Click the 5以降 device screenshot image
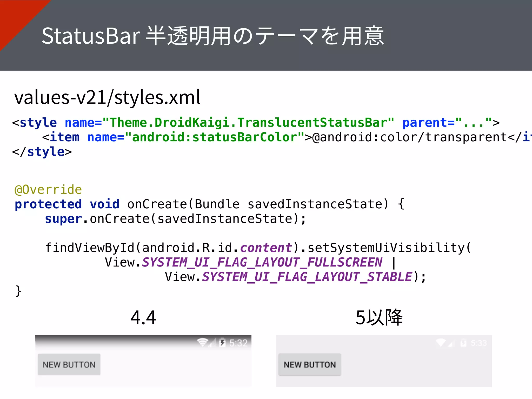The image size is (532, 399). tap(384, 361)
